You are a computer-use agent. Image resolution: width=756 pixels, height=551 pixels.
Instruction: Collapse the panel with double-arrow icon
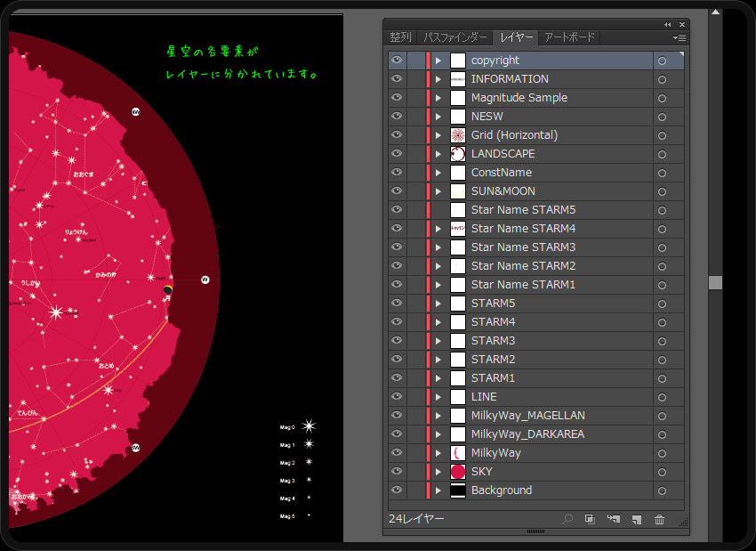[667, 24]
